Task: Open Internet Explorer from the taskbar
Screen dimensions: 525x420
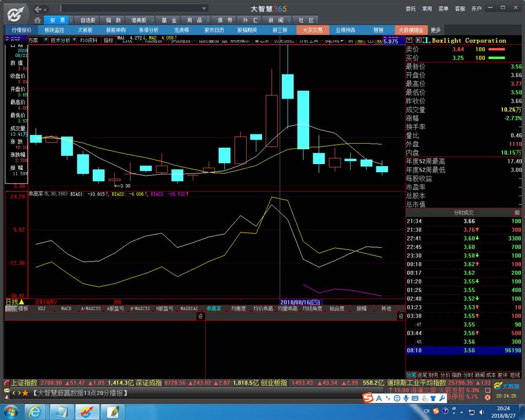Action: point(35,412)
